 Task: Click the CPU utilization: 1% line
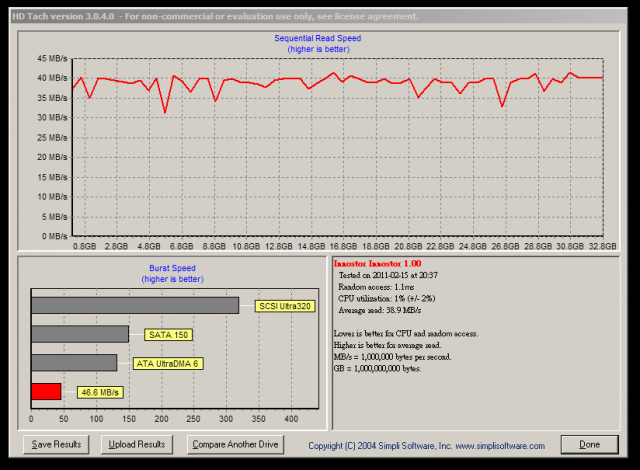coord(387,299)
